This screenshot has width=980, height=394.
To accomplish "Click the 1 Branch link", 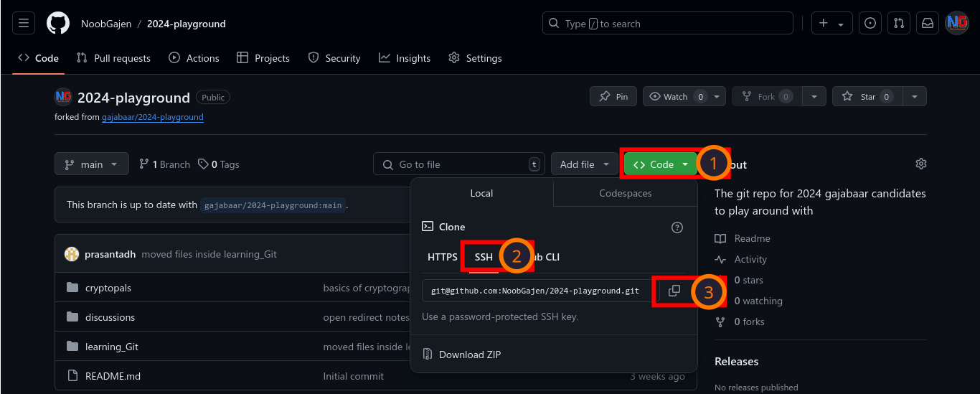I will (164, 164).
